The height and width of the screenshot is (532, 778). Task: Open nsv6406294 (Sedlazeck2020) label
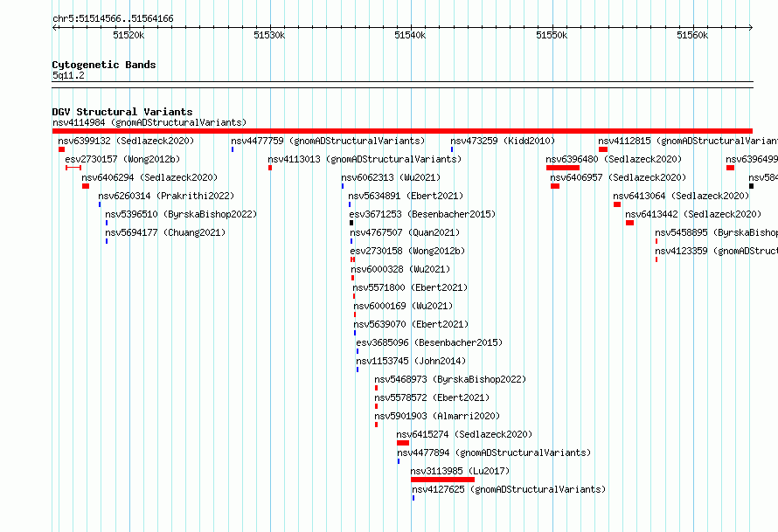tap(149, 177)
